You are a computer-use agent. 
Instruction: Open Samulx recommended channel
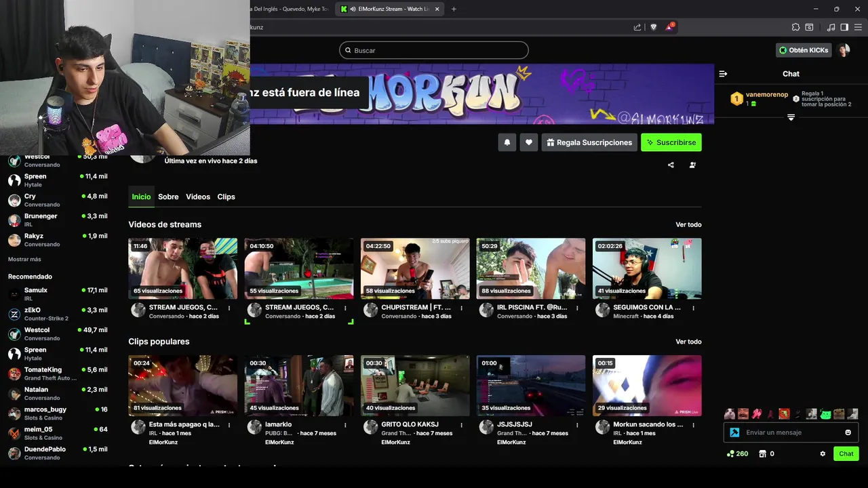pyautogui.click(x=58, y=294)
